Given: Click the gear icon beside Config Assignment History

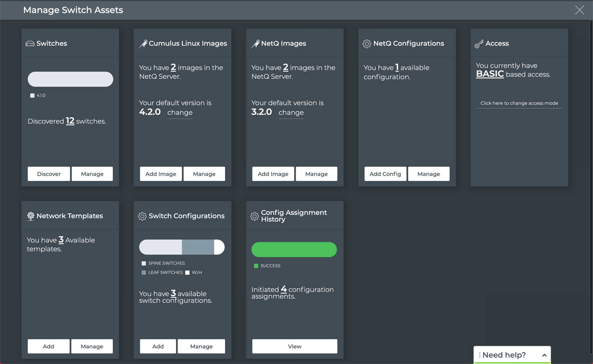Looking at the screenshot, I should [254, 216].
